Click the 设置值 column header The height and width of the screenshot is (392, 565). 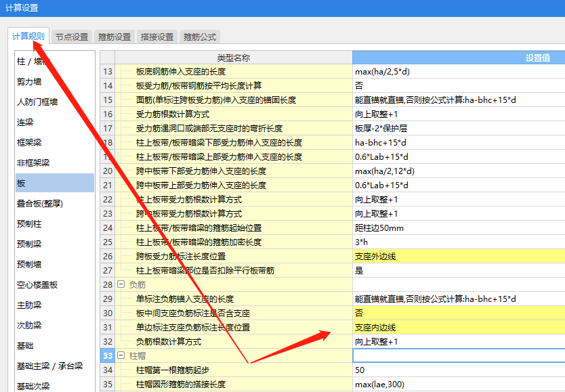pyautogui.click(x=459, y=58)
